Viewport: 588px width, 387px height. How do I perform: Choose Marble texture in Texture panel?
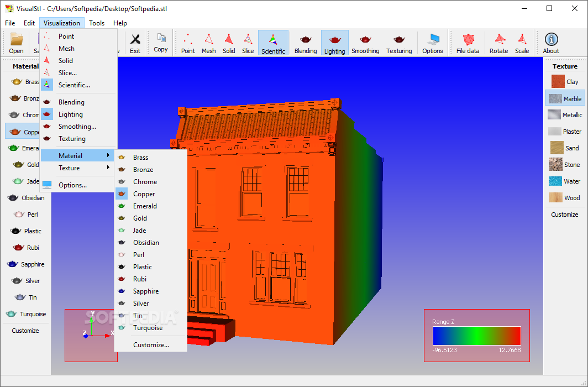pyautogui.click(x=565, y=98)
